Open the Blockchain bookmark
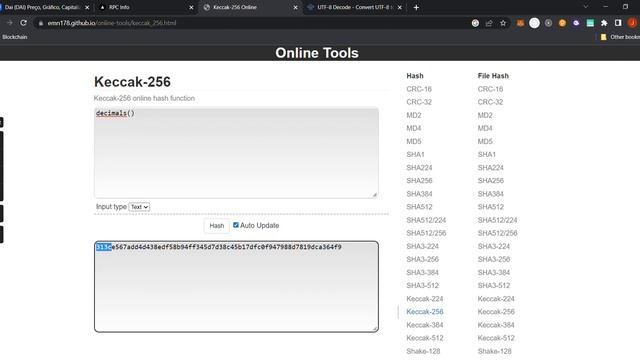The image size is (640, 360). pos(15,37)
